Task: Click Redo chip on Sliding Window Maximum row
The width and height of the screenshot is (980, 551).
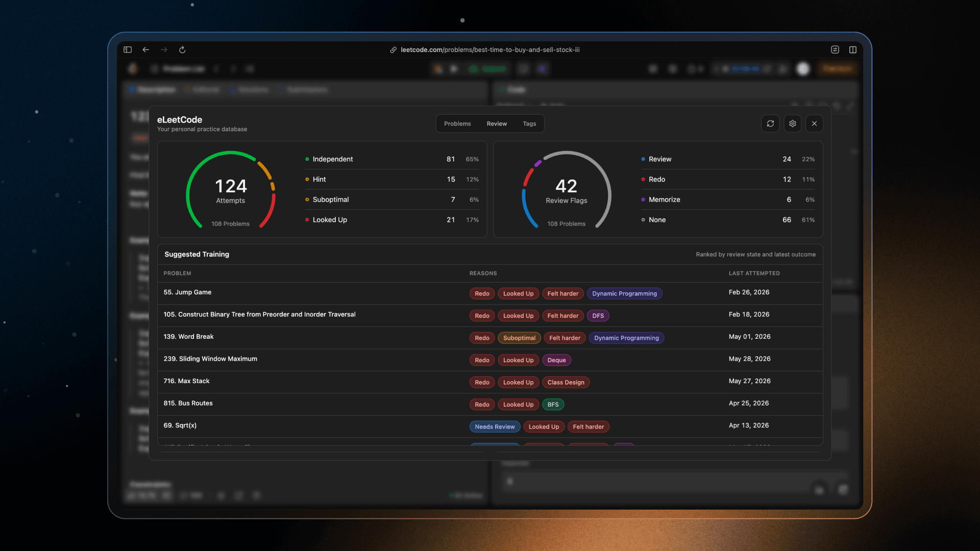Action: point(482,360)
